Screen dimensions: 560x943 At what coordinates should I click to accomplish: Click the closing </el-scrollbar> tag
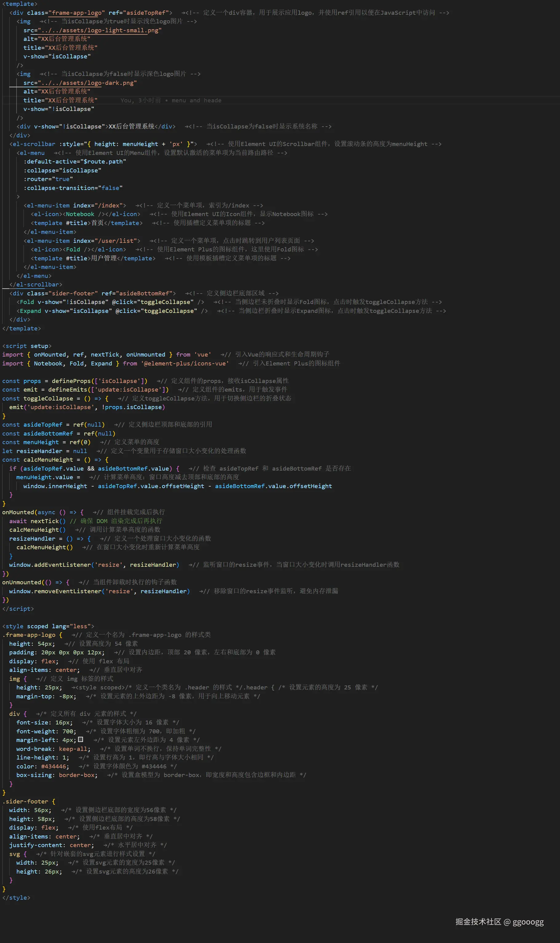pyautogui.click(x=36, y=285)
